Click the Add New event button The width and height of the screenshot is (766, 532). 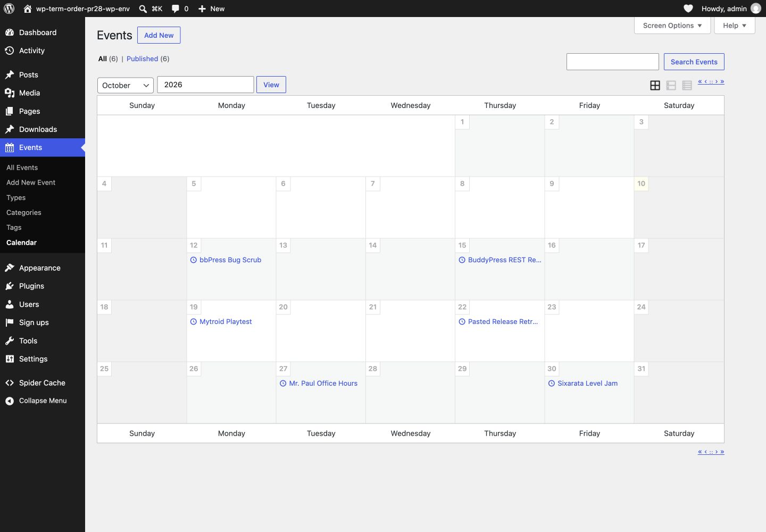(159, 35)
